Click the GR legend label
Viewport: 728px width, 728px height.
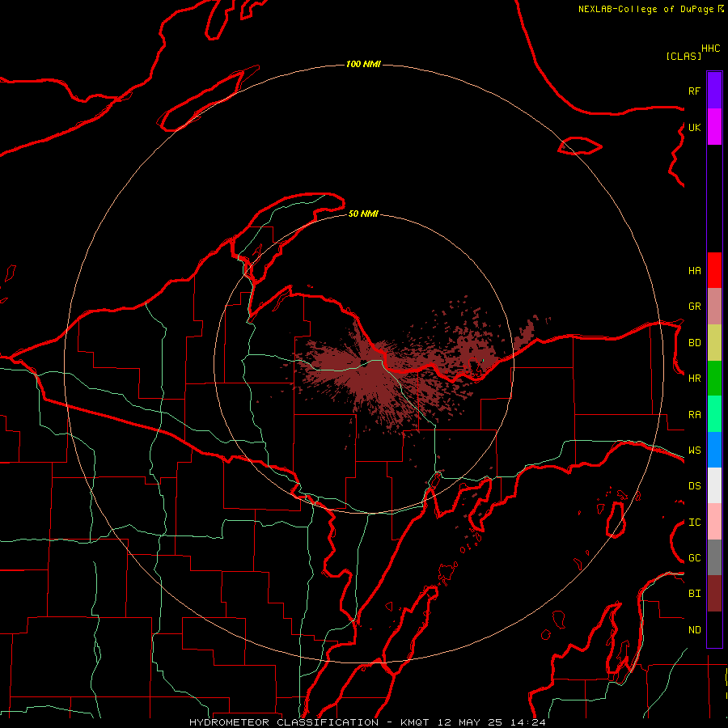point(694,307)
